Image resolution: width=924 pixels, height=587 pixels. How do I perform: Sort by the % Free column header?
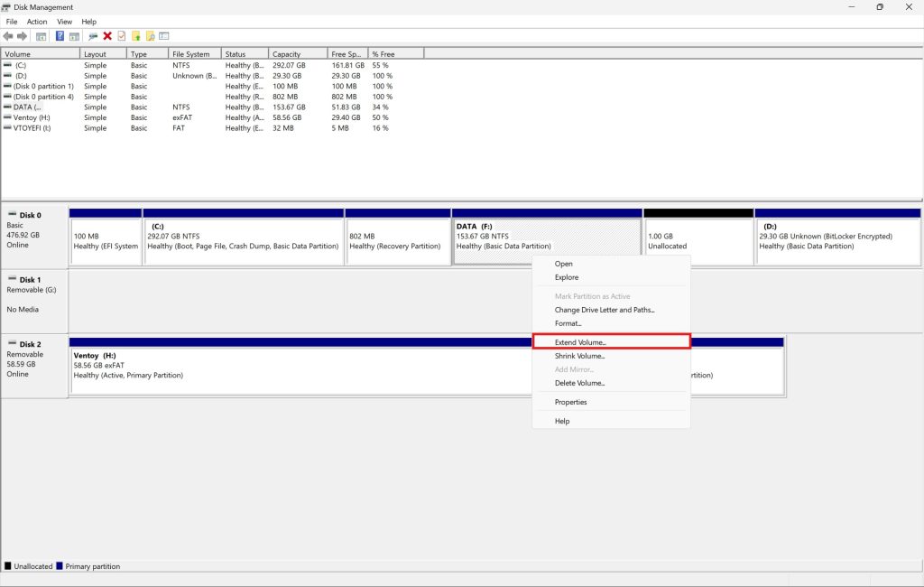click(396, 53)
